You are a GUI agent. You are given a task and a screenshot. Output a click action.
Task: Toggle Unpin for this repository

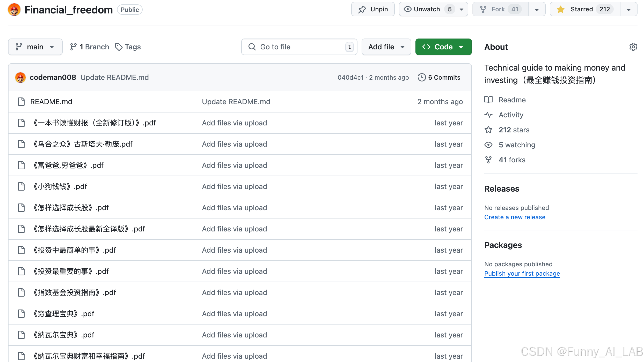pos(373,9)
